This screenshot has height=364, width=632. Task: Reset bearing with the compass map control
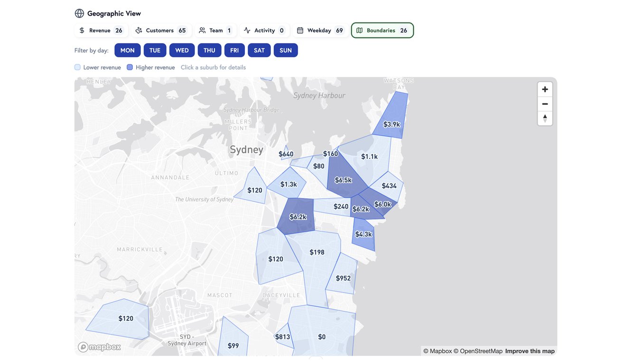click(x=544, y=117)
